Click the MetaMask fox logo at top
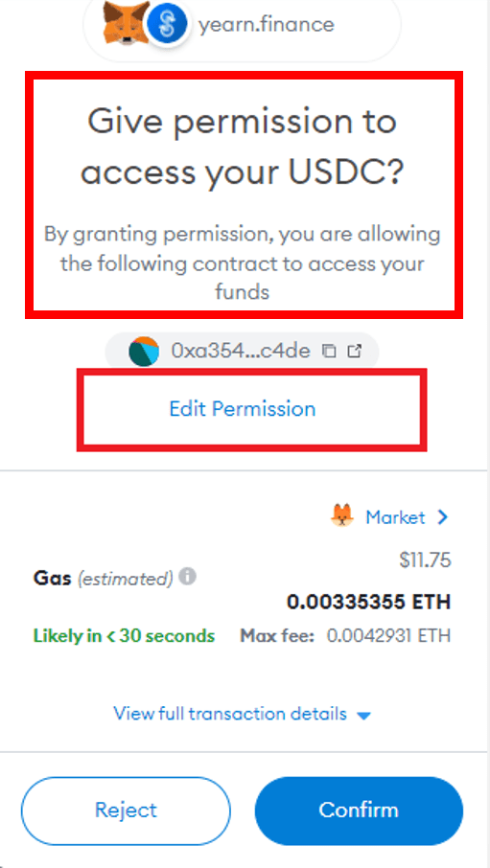The image size is (490, 868). tap(126, 24)
